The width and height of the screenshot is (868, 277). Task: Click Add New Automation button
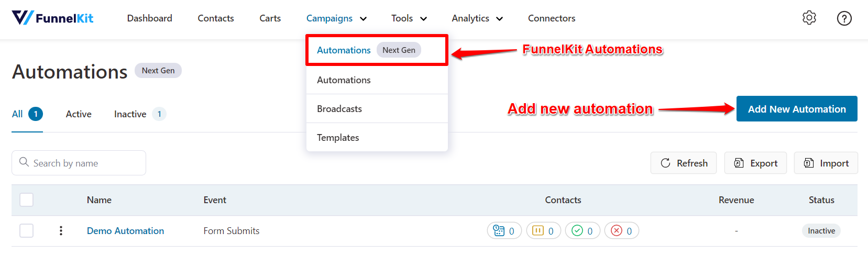point(797,109)
